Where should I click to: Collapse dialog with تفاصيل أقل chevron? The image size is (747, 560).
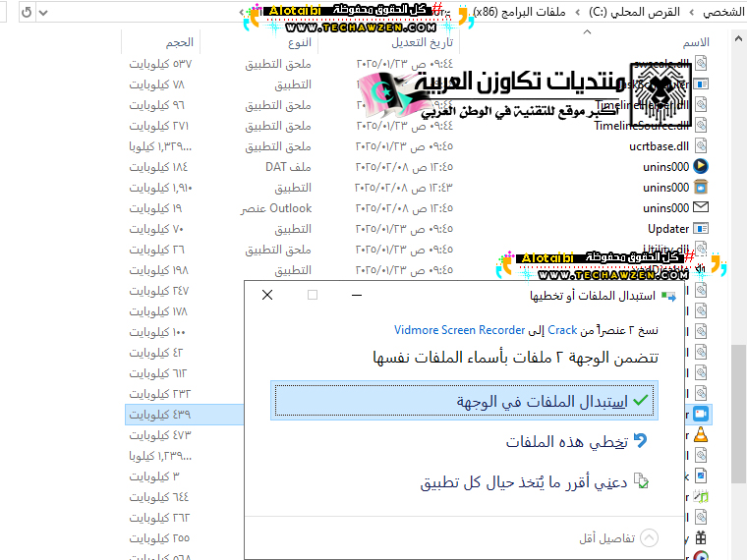(649, 538)
